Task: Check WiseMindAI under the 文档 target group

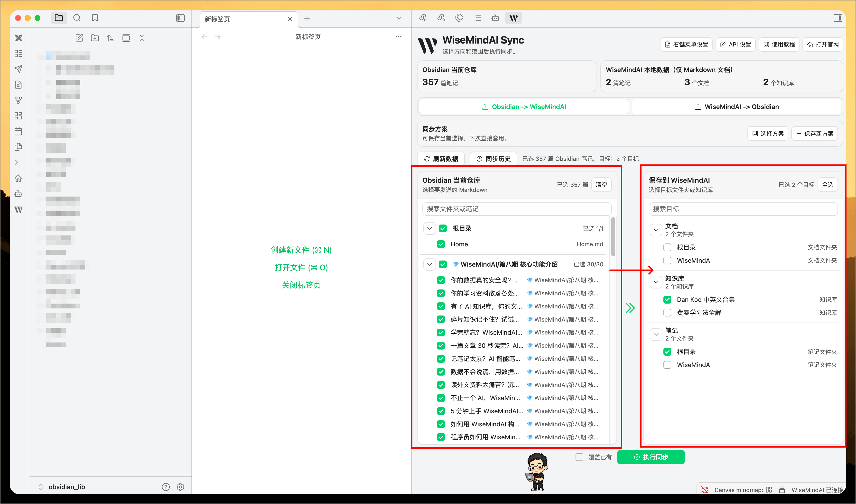Action: [x=667, y=261]
